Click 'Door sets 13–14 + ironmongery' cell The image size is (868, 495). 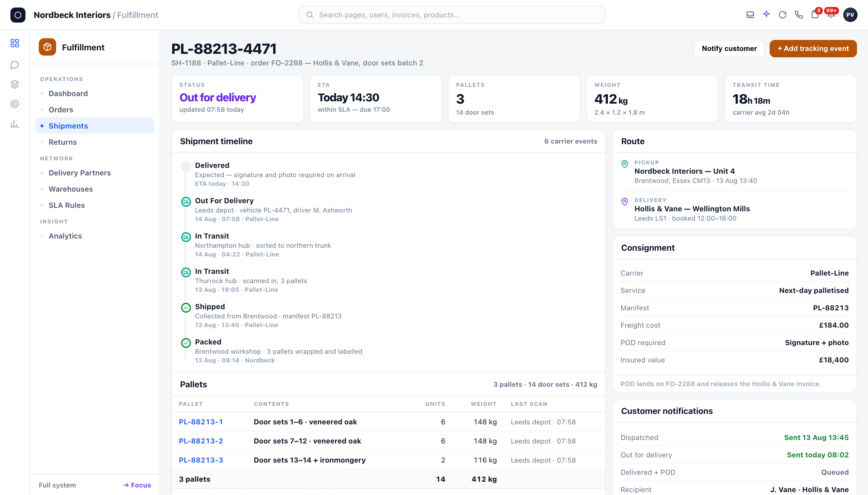click(x=310, y=460)
